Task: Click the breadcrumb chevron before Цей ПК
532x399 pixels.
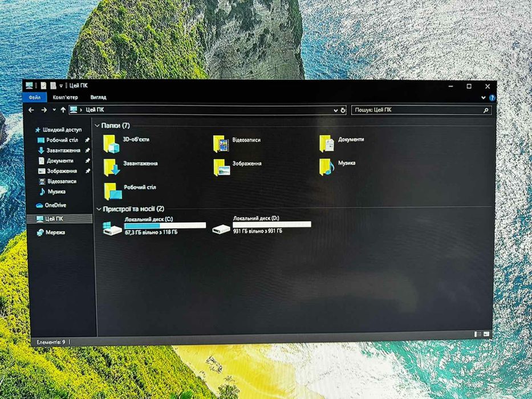Action: (x=81, y=110)
